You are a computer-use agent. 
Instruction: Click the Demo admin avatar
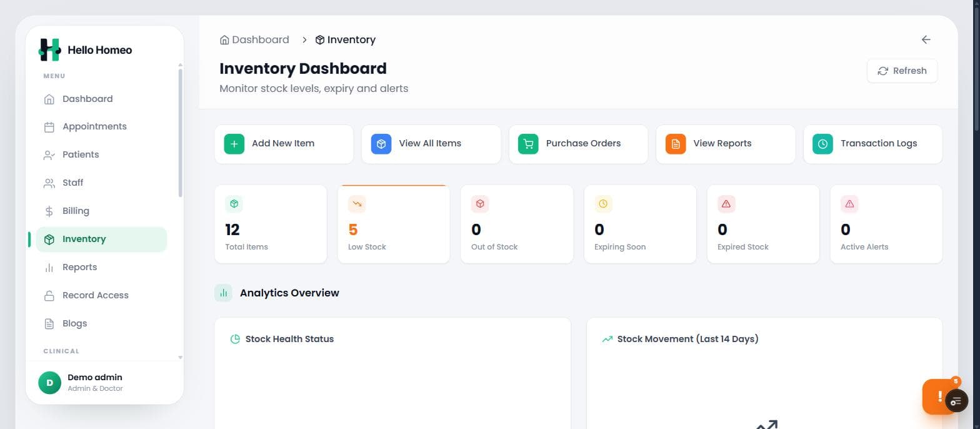pyautogui.click(x=50, y=383)
